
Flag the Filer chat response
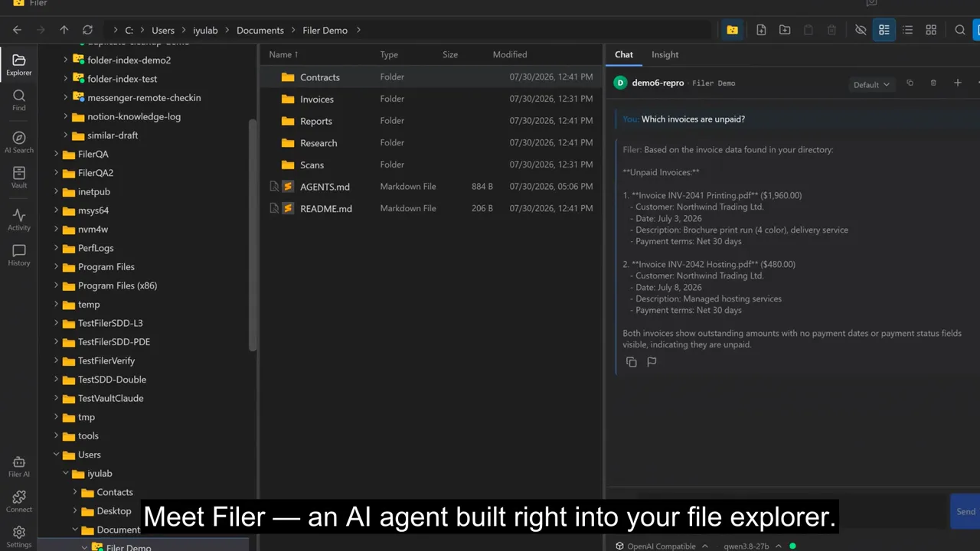point(652,362)
